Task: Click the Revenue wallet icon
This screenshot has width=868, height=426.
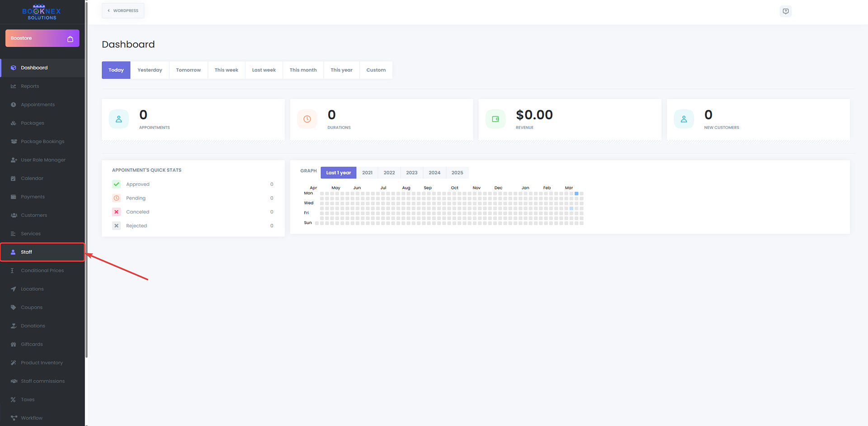Action: [495, 119]
